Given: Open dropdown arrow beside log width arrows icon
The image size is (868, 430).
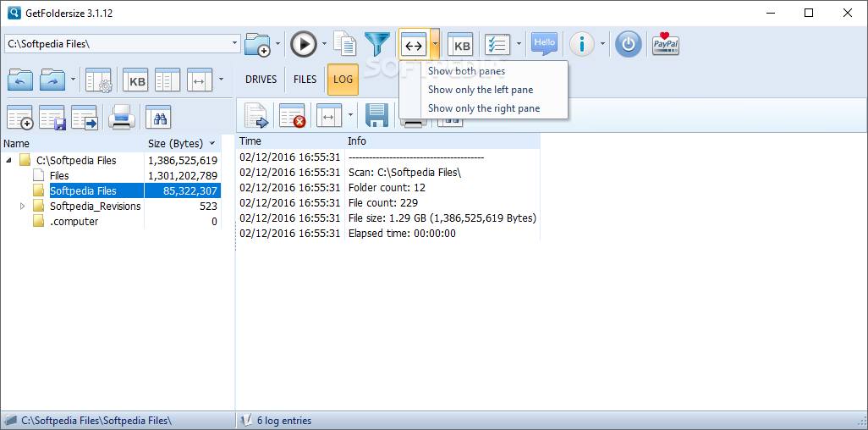Looking at the screenshot, I should tap(350, 115).
